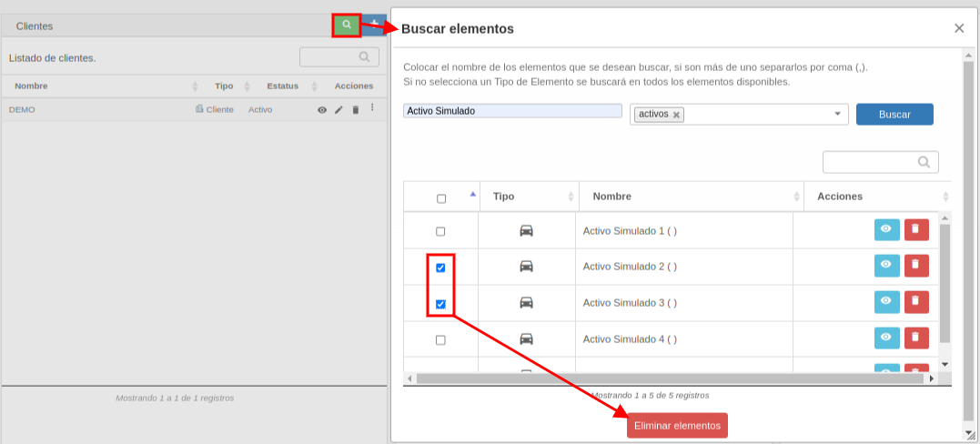Check the Activo Simulado 1 checkbox

coord(440,231)
